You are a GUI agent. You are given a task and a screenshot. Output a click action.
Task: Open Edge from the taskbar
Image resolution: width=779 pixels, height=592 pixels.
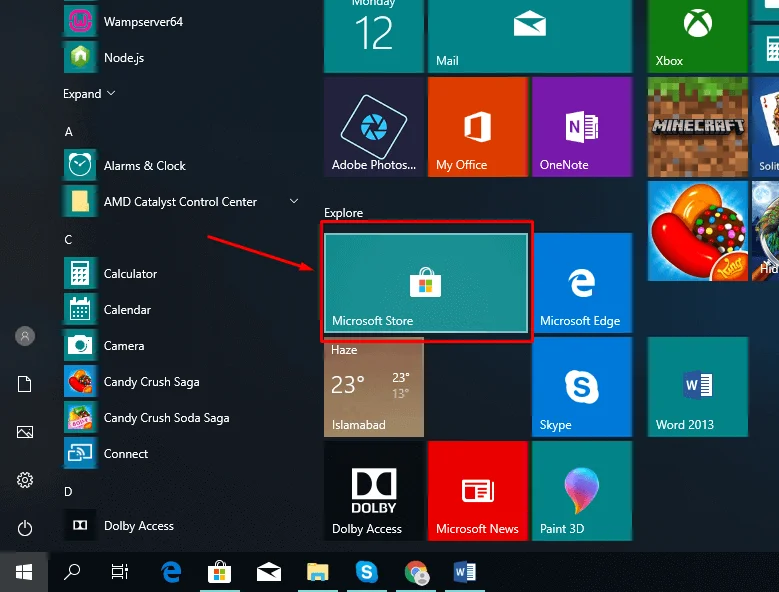[171, 572]
